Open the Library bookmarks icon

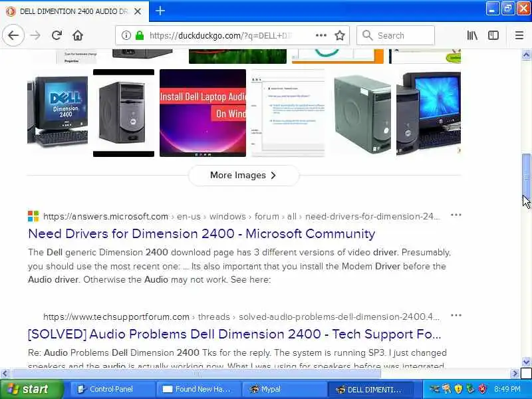tap(472, 35)
